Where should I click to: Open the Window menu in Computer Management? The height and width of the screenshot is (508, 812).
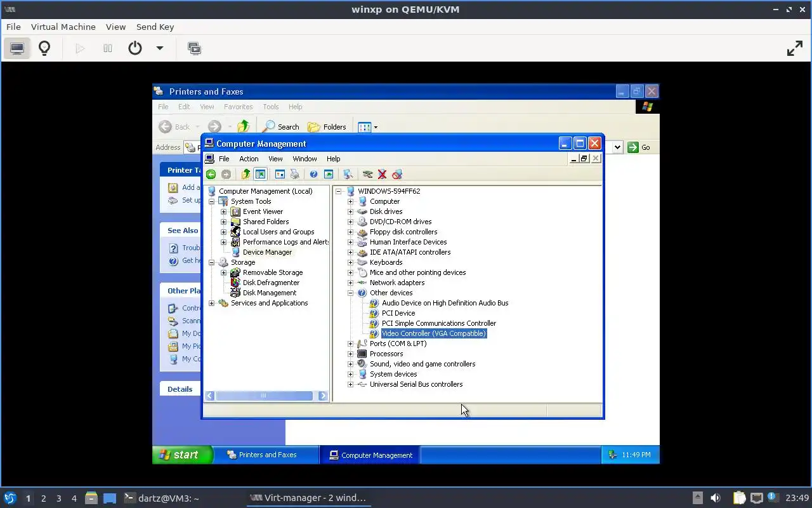tap(304, 159)
